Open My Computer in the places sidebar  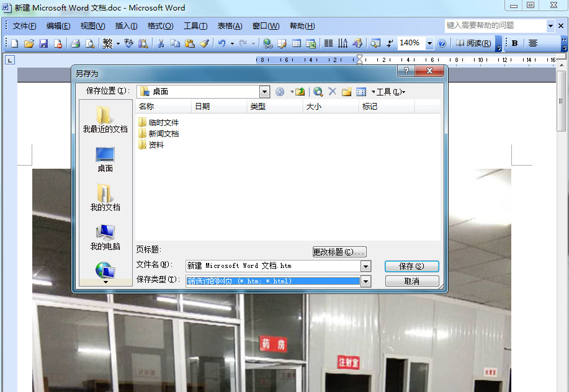coord(105,238)
